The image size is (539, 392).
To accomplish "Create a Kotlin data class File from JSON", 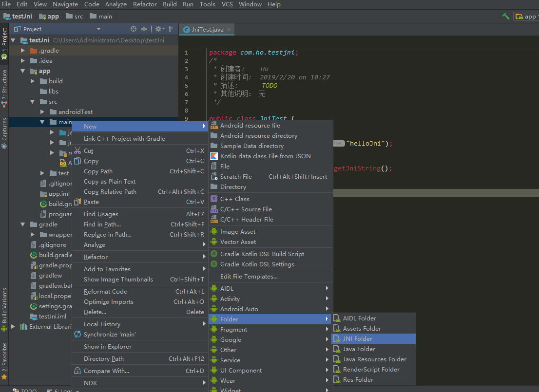I will [270, 156].
